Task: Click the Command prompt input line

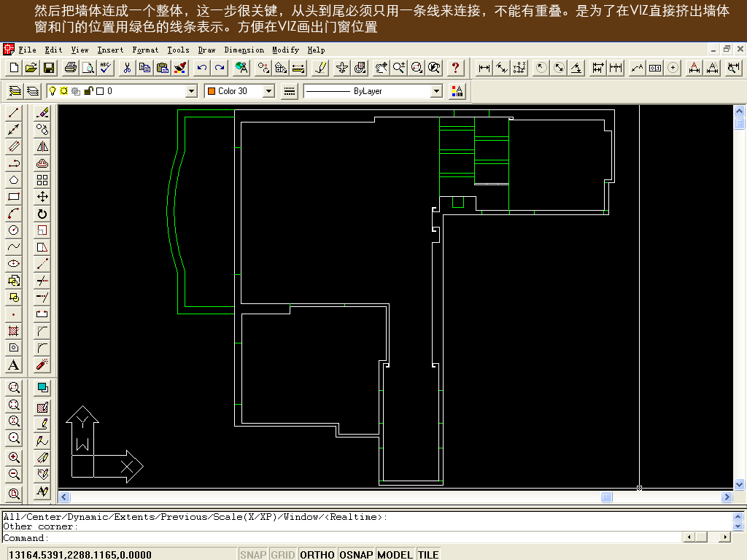Action: (x=342, y=538)
